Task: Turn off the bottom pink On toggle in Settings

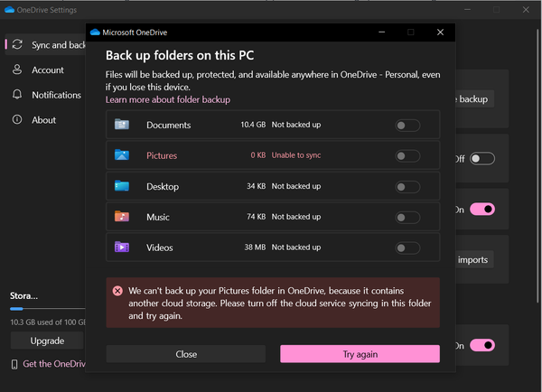Action: [482, 345]
